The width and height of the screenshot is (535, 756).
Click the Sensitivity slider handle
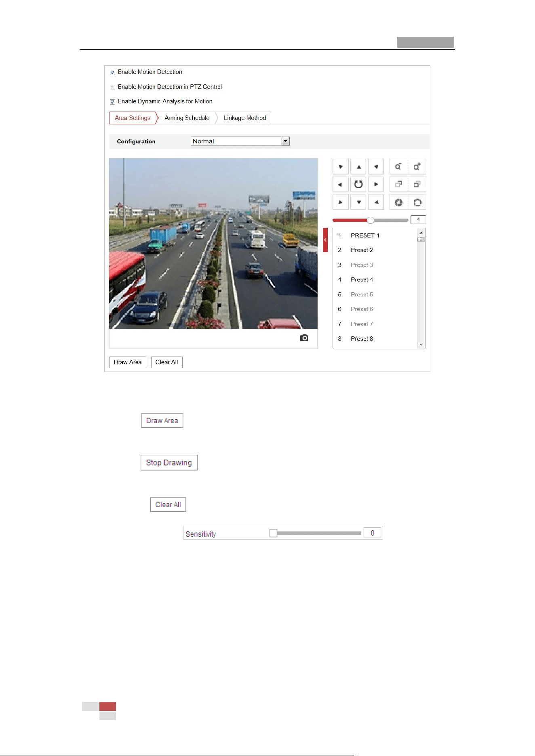(274, 533)
